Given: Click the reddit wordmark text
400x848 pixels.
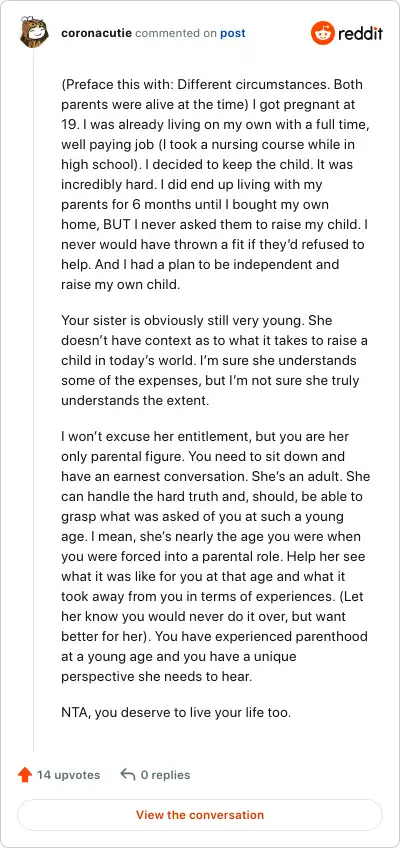Looking at the screenshot, I should (x=360, y=34).
